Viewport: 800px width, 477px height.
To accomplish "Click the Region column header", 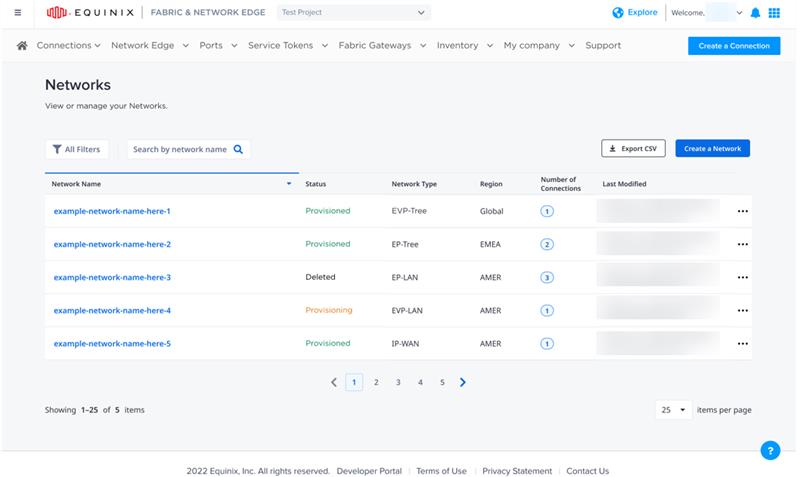I will (x=491, y=184).
